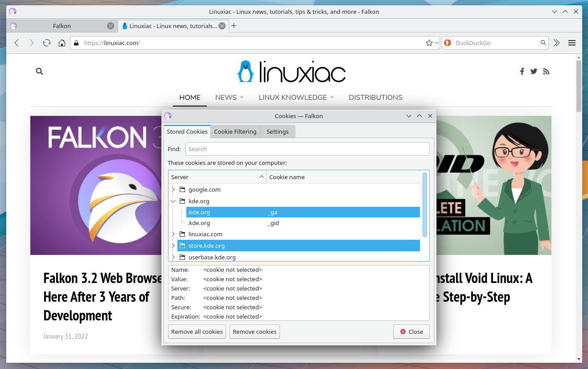Screen dimensions: 588x369
Task: Click the linuxiac penguin logo
Action: 291,72
